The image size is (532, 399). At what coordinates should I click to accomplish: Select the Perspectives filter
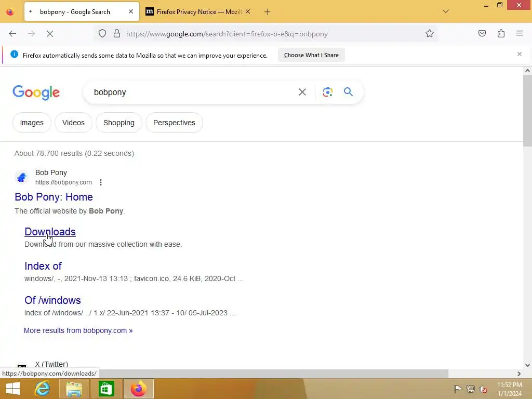point(174,123)
